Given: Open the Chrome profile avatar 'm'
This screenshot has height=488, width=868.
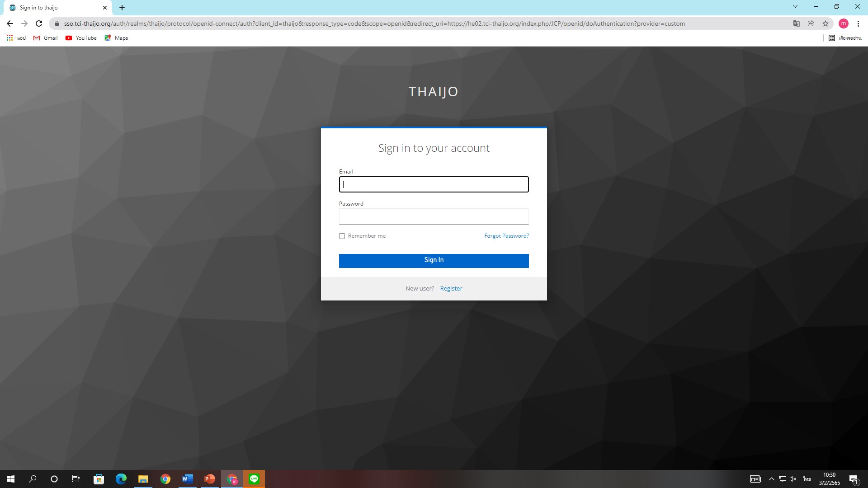Looking at the screenshot, I should point(844,23).
